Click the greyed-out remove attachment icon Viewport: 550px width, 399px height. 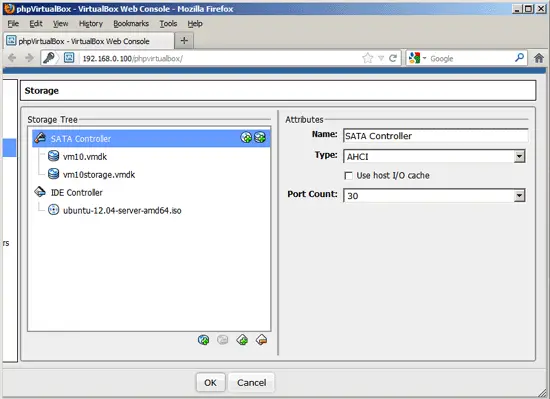(x=223, y=340)
